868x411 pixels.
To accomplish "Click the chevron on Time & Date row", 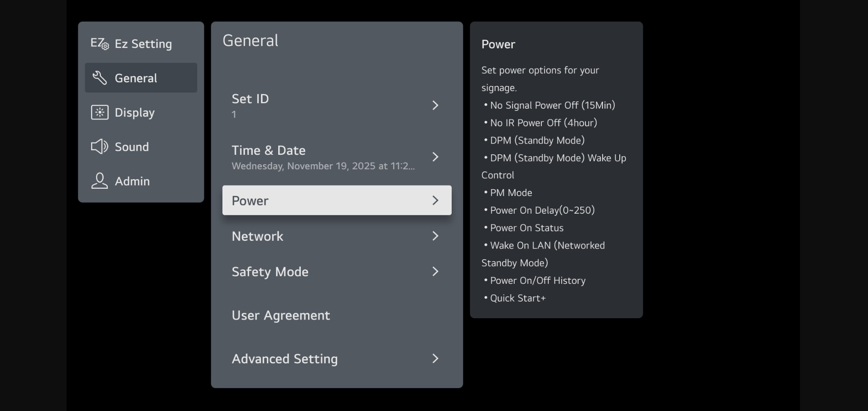I will tap(435, 157).
